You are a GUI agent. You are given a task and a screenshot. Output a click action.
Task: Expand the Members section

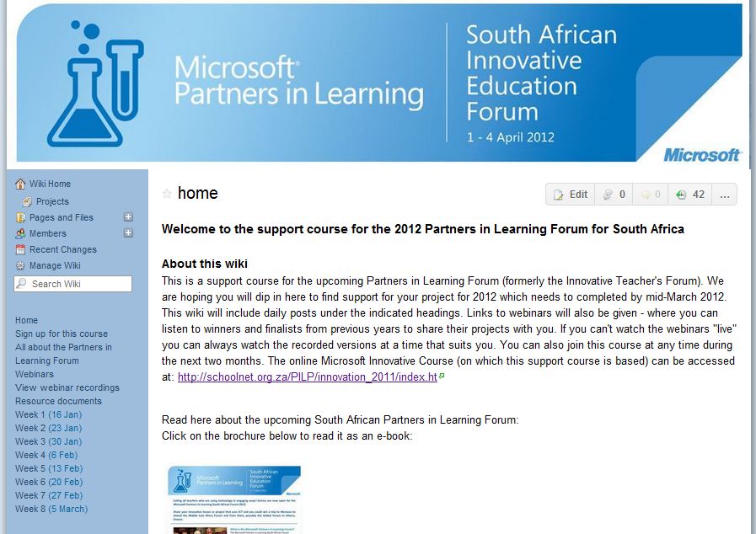pos(128,233)
